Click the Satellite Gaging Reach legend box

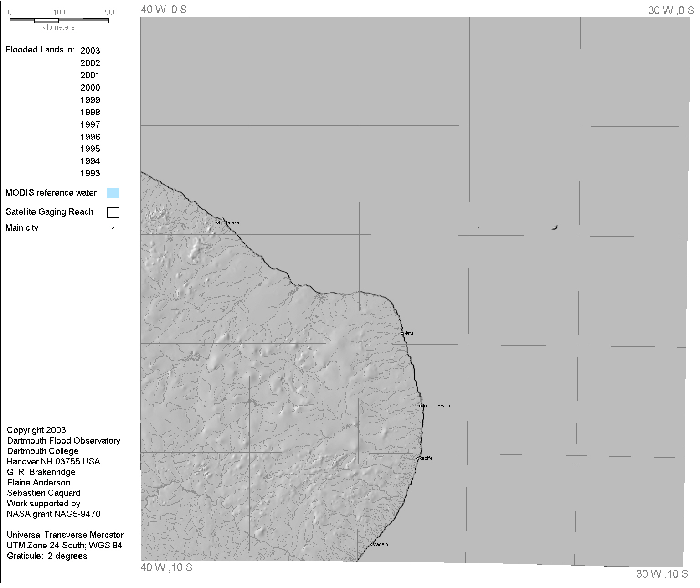[113, 212]
